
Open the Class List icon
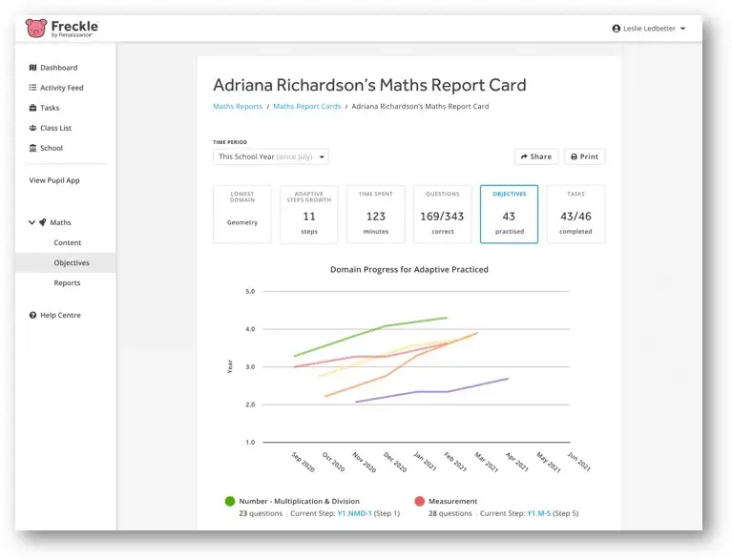click(32, 128)
